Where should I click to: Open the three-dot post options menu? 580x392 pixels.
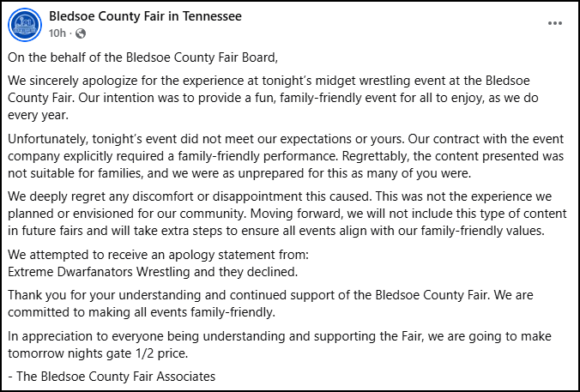555,23
